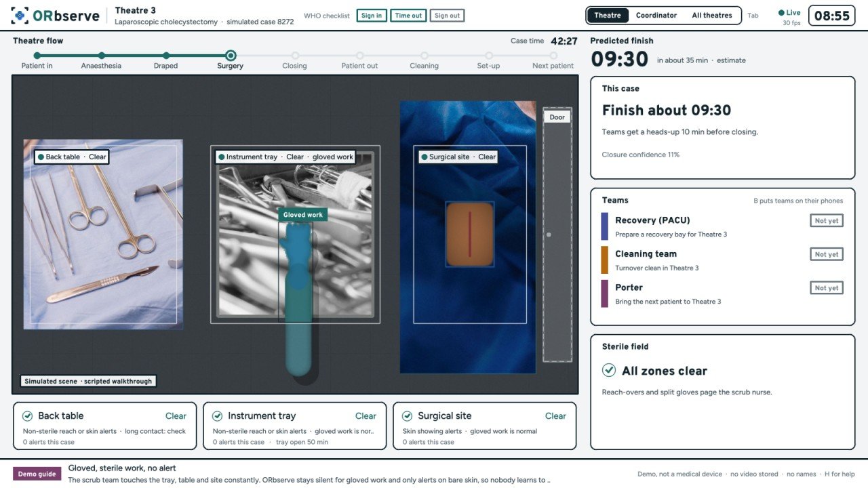The height and width of the screenshot is (488, 868).
Task: Click the 08:55 clock display
Action: tap(831, 16)
